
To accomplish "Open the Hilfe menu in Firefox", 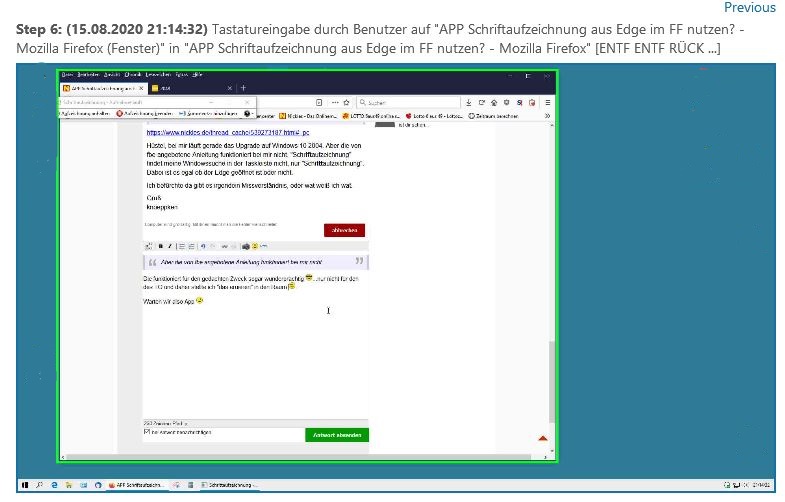I will click(197, 75).
